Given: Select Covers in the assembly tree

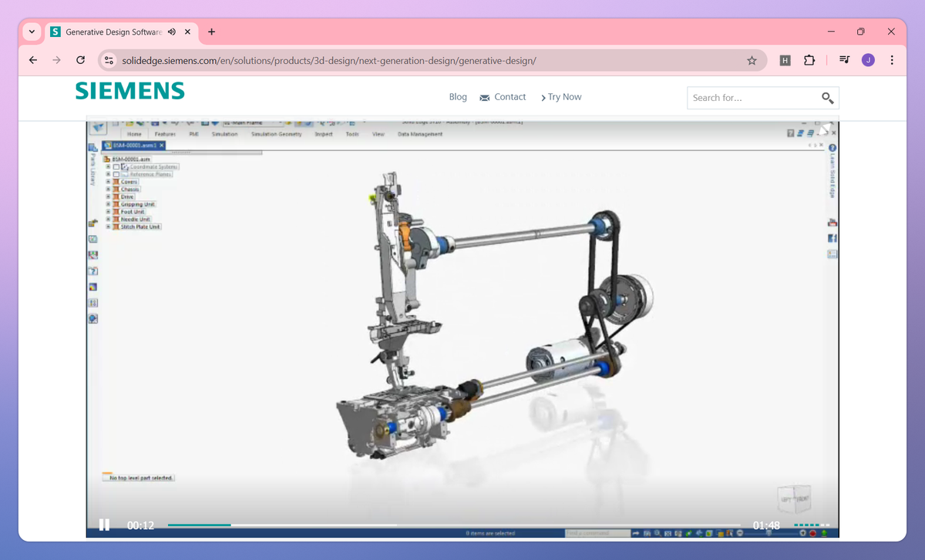Looking at the screenshot, I should pos(129,182).
